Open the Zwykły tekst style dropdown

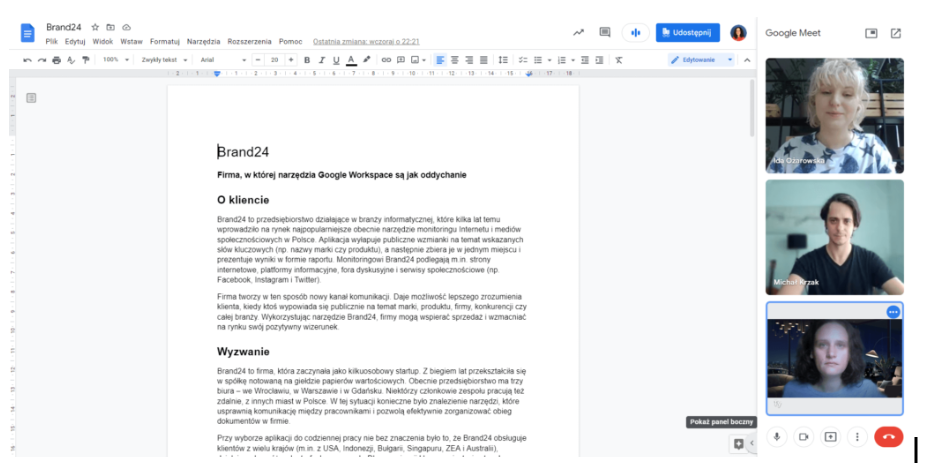click(164, 60)
